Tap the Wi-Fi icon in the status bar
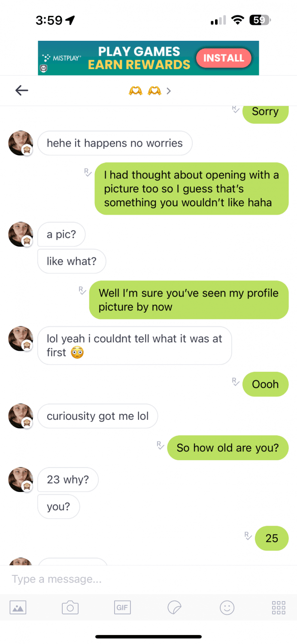Screen dimensions: 297x644 click(x=238, y=19)
